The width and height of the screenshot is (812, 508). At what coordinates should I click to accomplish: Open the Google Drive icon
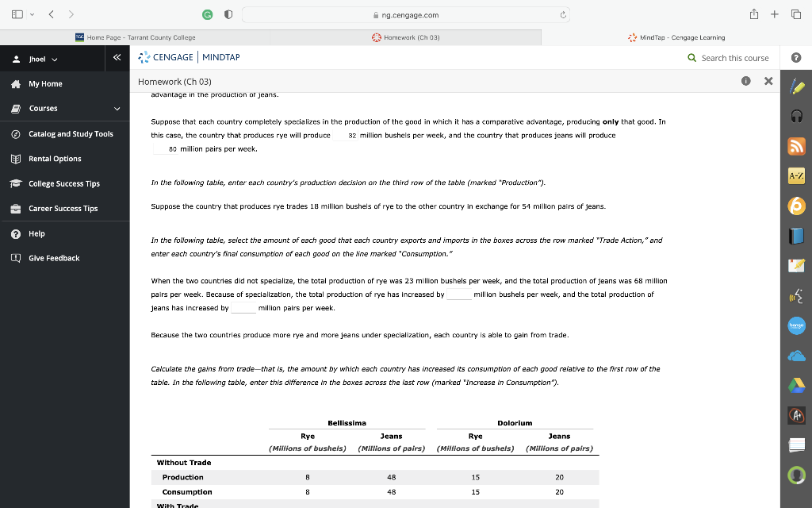(x=797, y=387)
